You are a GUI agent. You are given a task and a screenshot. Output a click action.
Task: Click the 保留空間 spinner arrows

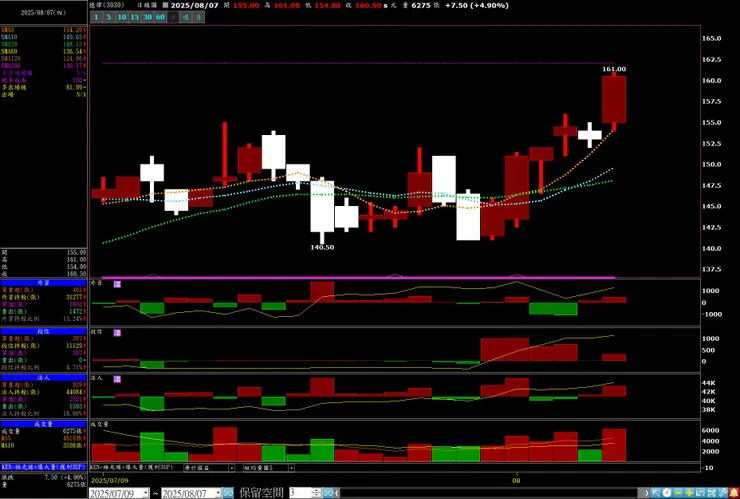(317, 493)
